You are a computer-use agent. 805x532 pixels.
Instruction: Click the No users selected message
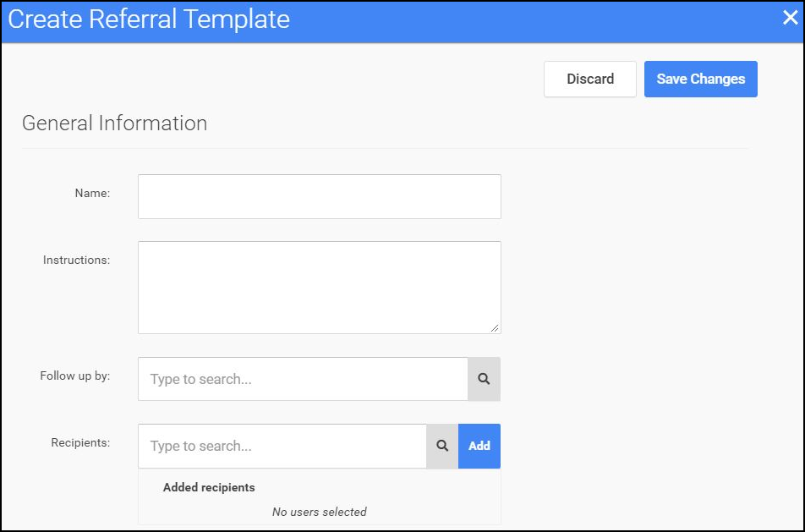click(320, 512)
